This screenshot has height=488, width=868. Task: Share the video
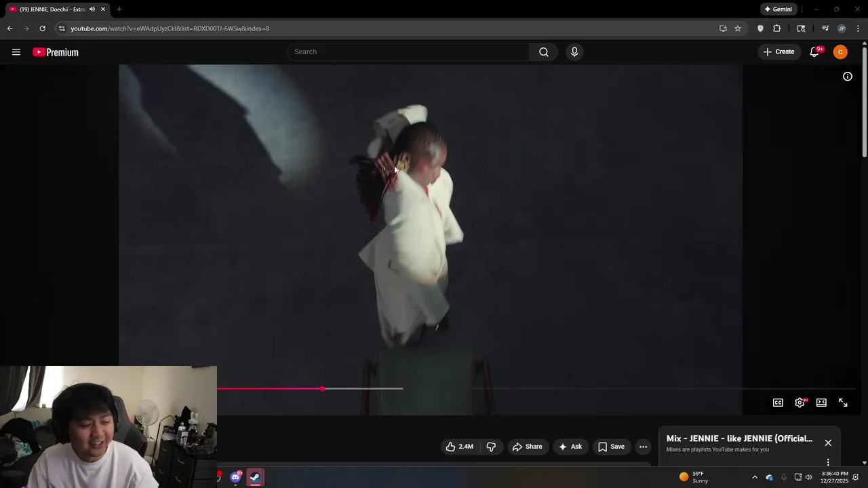point(528,447)
